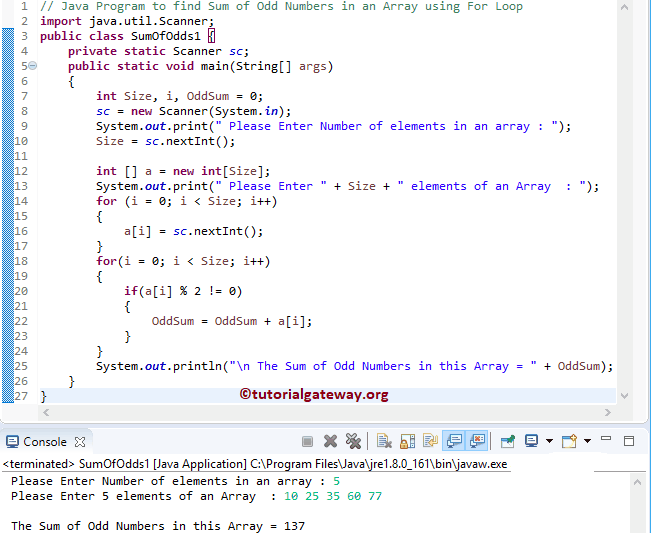Click 'a[i] = sc.nextInt();' on line 16
The image size is (651, 533).
(x=193, y=231)
